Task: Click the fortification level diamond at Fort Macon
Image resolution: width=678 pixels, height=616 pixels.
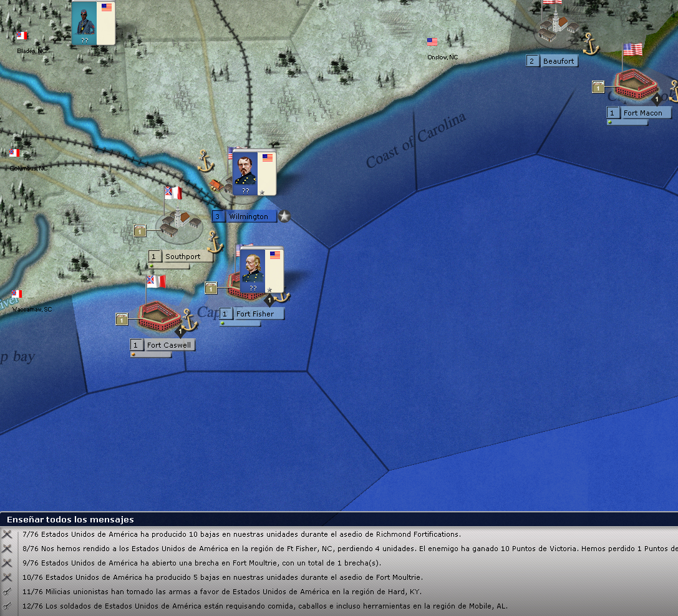Action: click(x=656, y=99)
